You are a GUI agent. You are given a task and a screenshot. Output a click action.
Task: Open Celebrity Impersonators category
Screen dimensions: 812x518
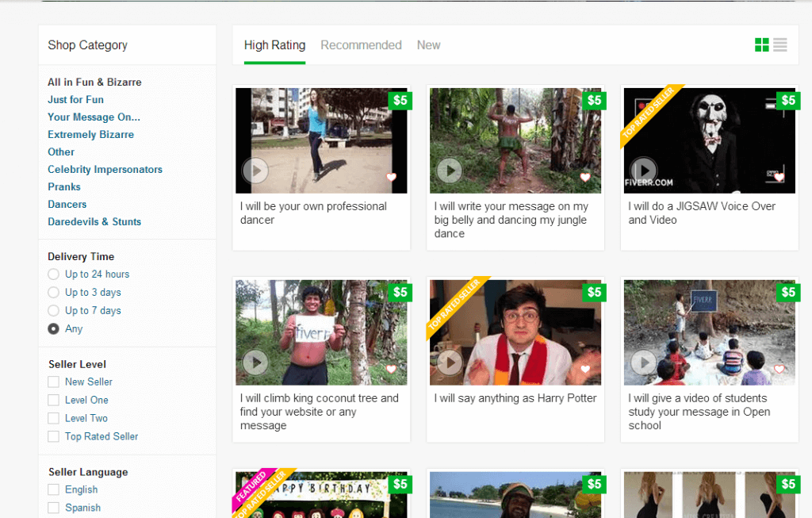click(105, 170)
